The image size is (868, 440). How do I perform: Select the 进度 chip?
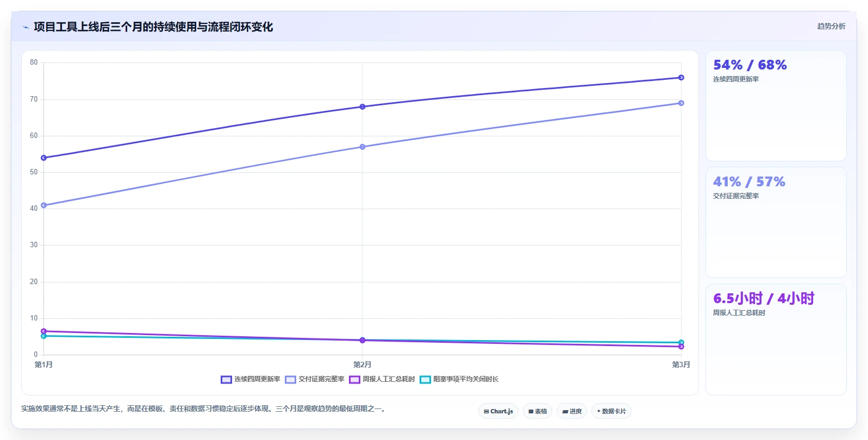(x=572, y=411)
